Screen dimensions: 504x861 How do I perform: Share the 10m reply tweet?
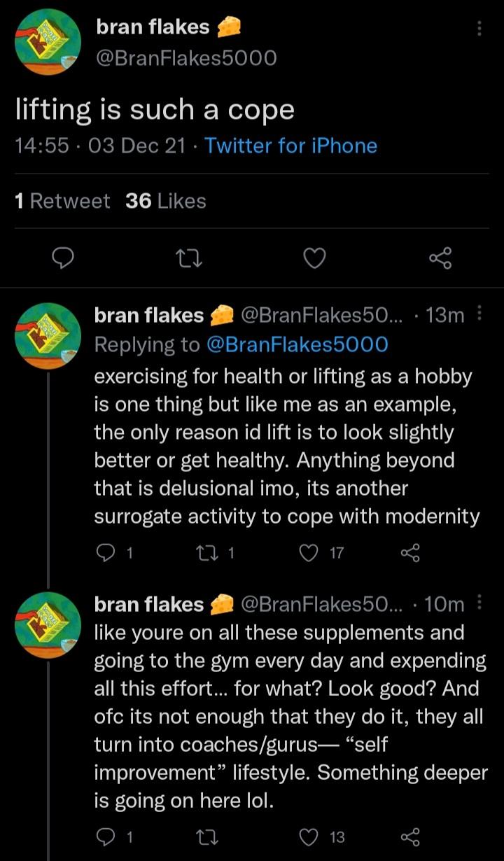(x=409, y=836)
